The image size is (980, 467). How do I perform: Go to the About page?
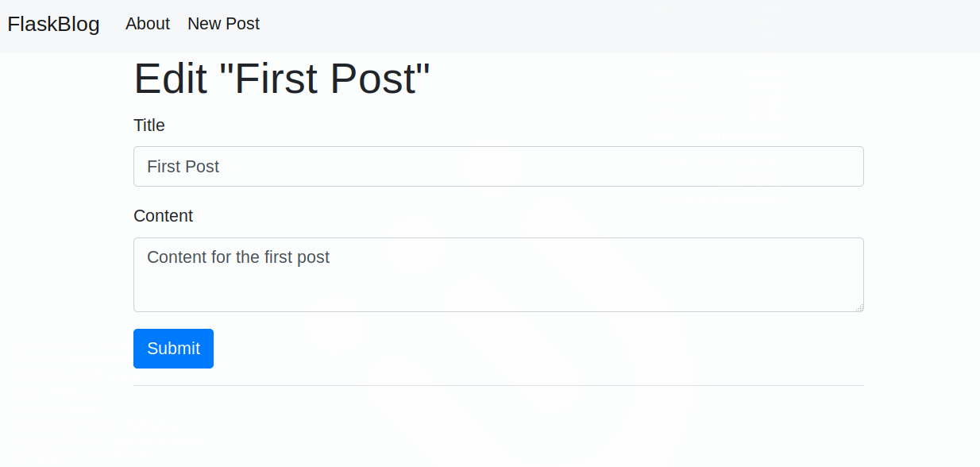(x=147, y=24)
